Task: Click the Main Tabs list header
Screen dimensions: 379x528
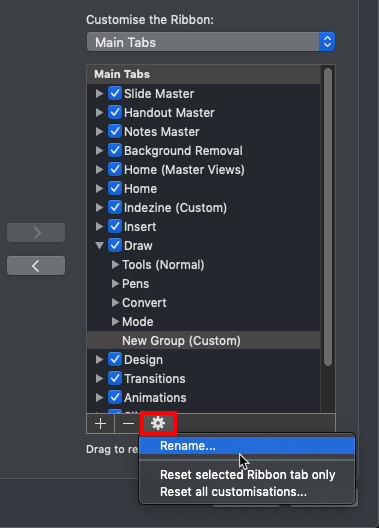Action: point(203,74)
